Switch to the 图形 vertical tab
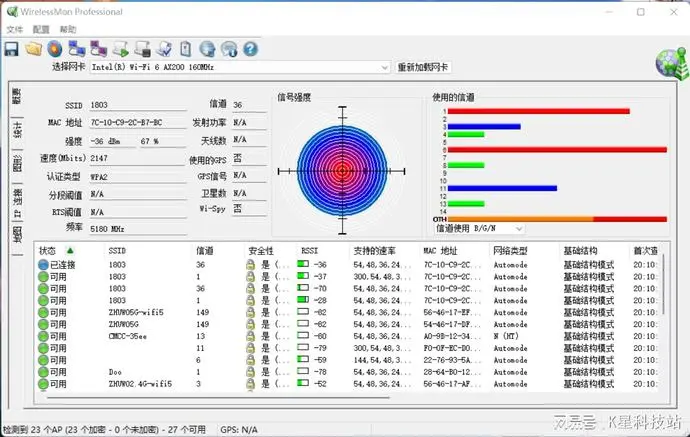Image resolution: width=690 pixels, height=437 pixels. [x=17, y=164]
